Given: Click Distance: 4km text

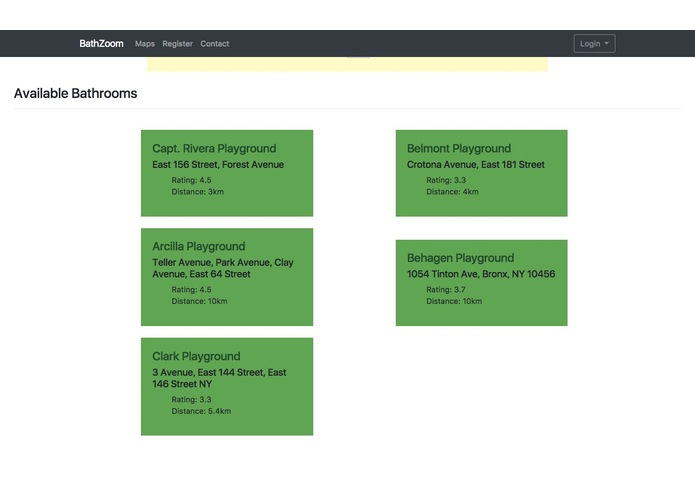Looking at the screenshot, I should click(452, 192).
